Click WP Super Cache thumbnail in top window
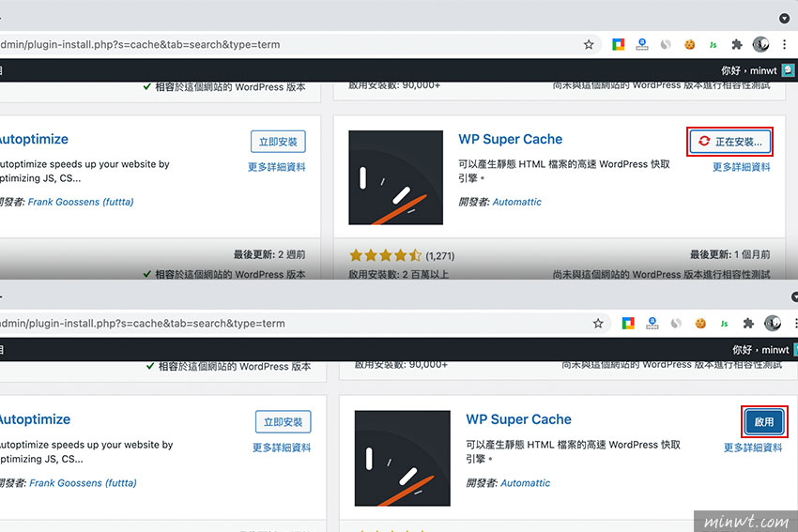This screenshot has height=532, width=798. [x=395, y=177]
